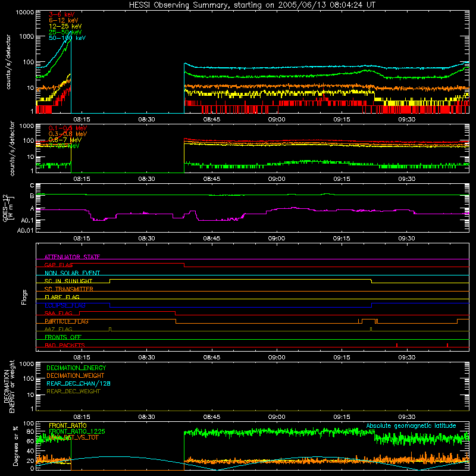
Task: Select the vertical Flags axis label
Action: tap(24, 297)
